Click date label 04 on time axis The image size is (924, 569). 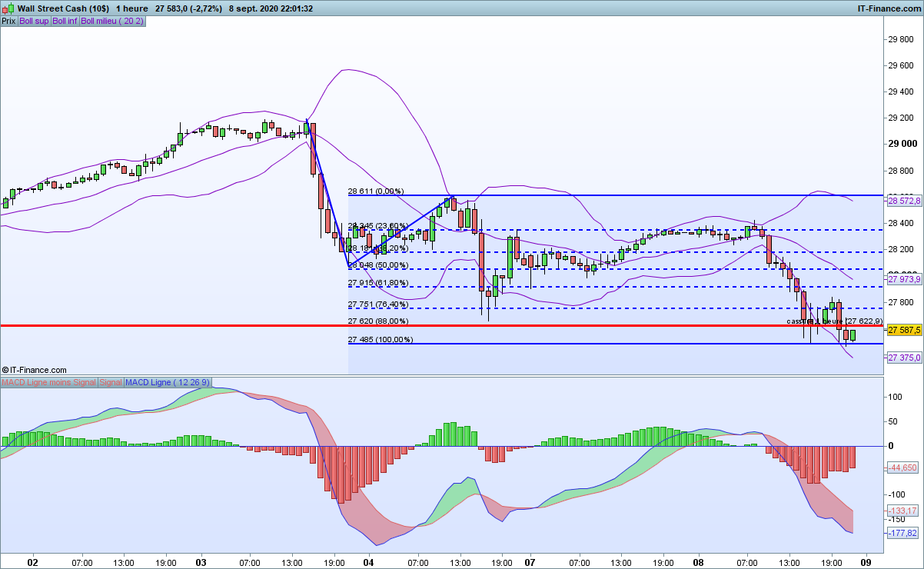pyautogui.click(x=367, y=562)
